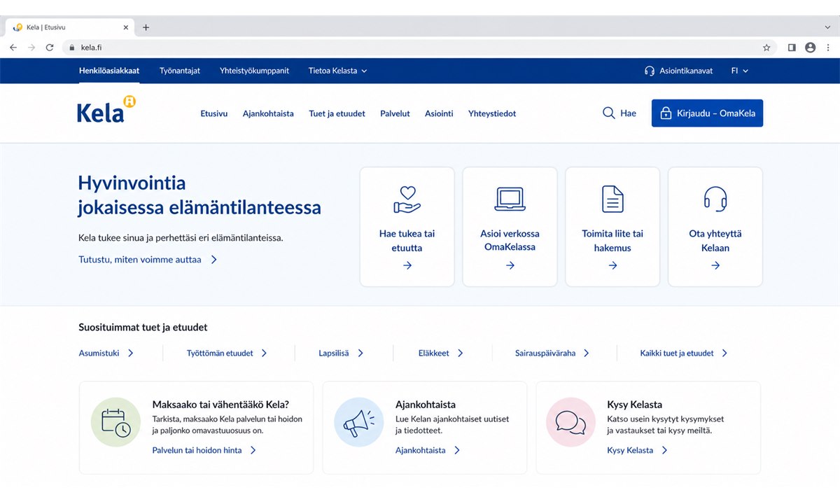Bookmark the page with the star icon
This screenshot has height=504, width=840.
(x=766, y=48)
